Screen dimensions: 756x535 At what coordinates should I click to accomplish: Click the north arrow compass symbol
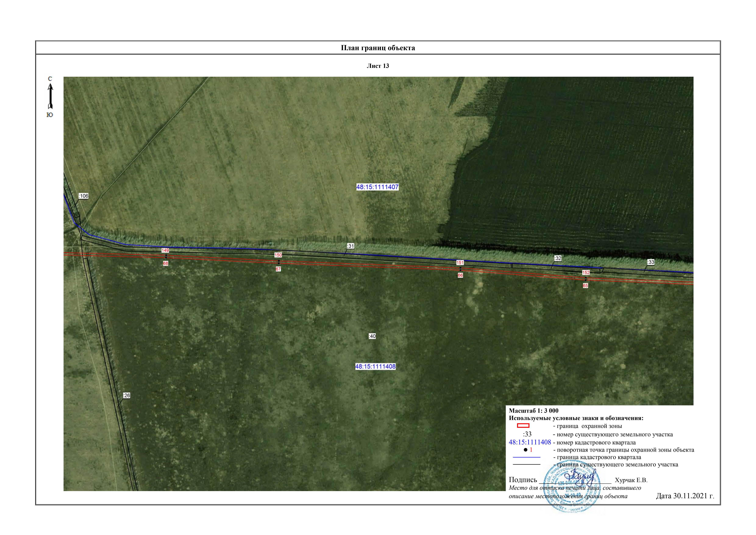[x=50, y=96]
